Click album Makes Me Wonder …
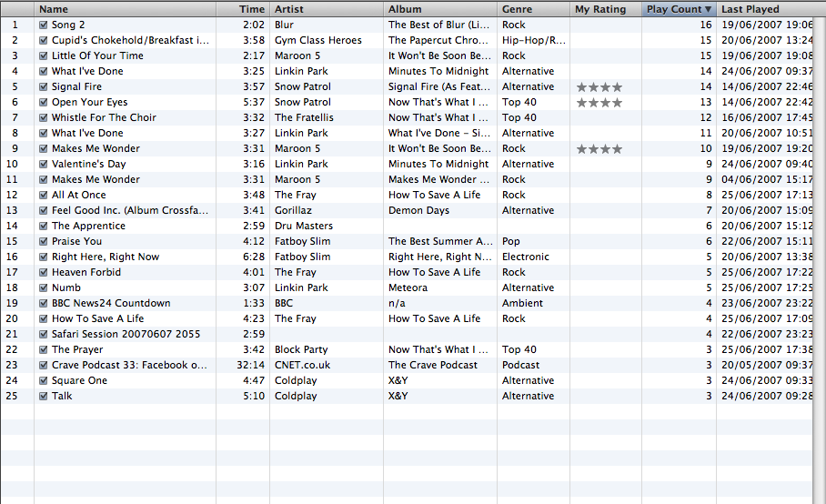This screenshot has height=504, width=826. coord(438,179)
